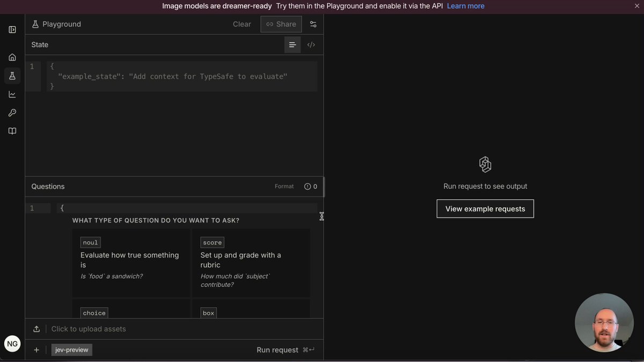Click the State JSON editor field
Image resolution: width=644 pixels, height=362 pixels.
[x=181, y=76]
